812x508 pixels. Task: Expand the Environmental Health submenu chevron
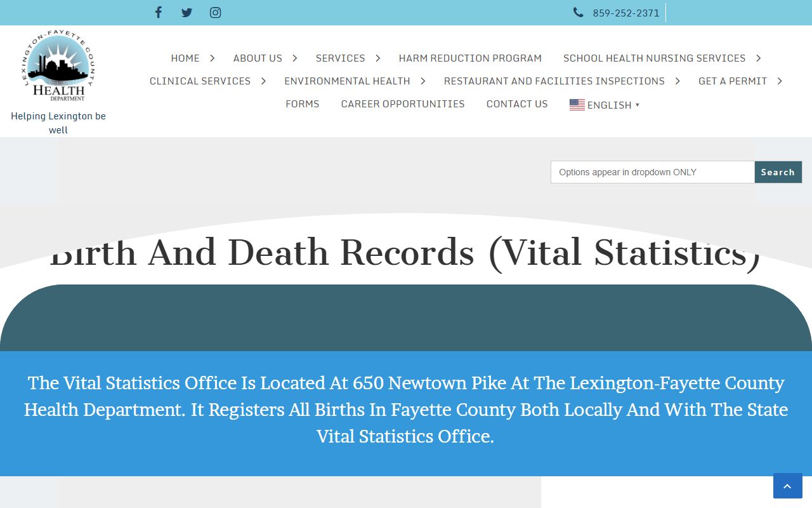coord(422,81)
